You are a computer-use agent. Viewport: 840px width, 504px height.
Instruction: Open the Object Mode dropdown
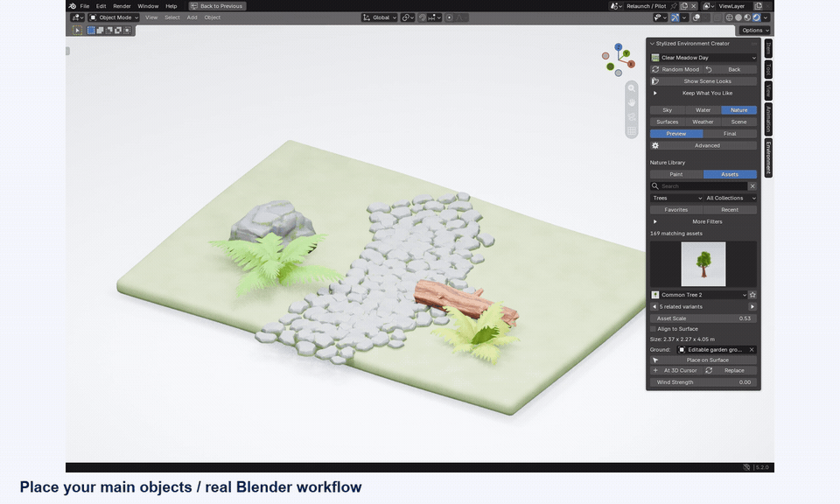(x=114, y=17)
